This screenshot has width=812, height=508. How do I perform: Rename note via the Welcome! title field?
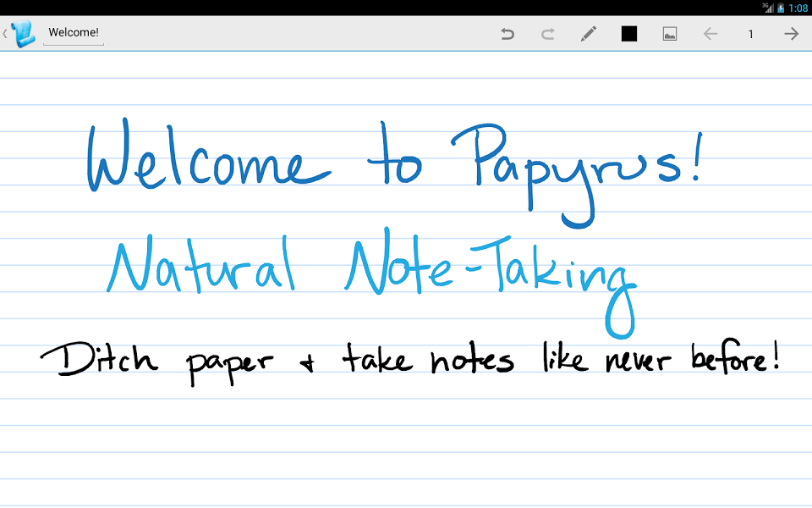[74, 34]
